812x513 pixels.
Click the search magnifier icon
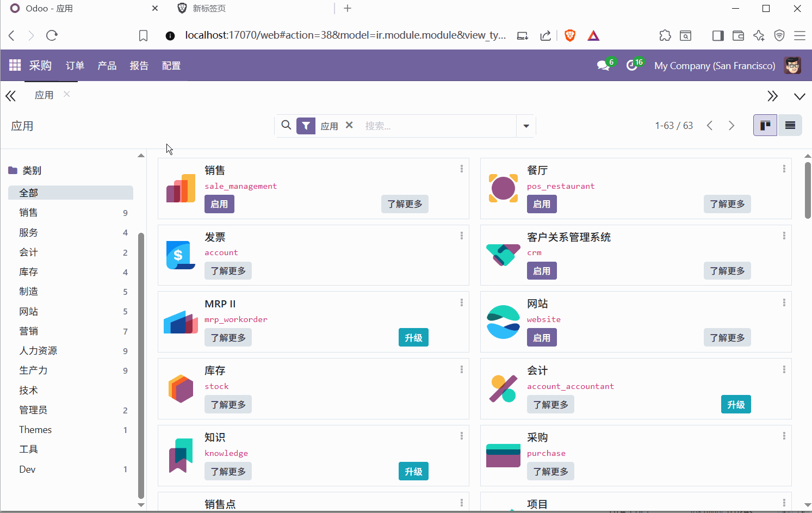[286, 126]
